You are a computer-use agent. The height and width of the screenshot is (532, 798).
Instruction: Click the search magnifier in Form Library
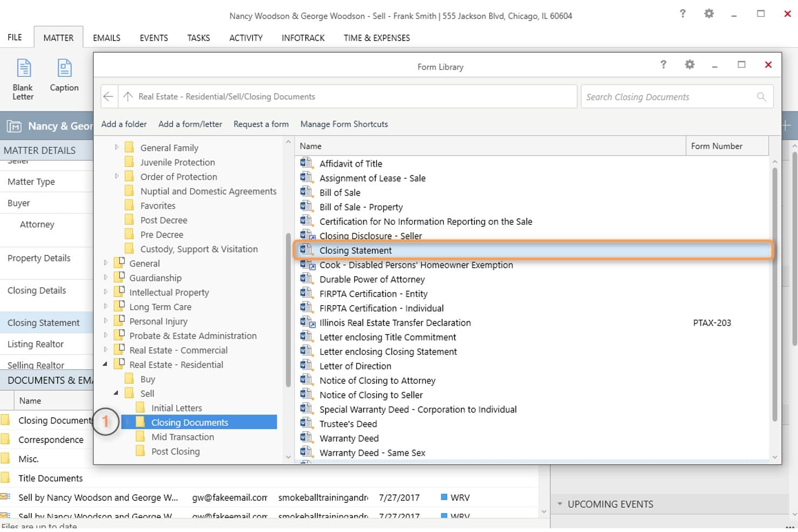[761, 96]
